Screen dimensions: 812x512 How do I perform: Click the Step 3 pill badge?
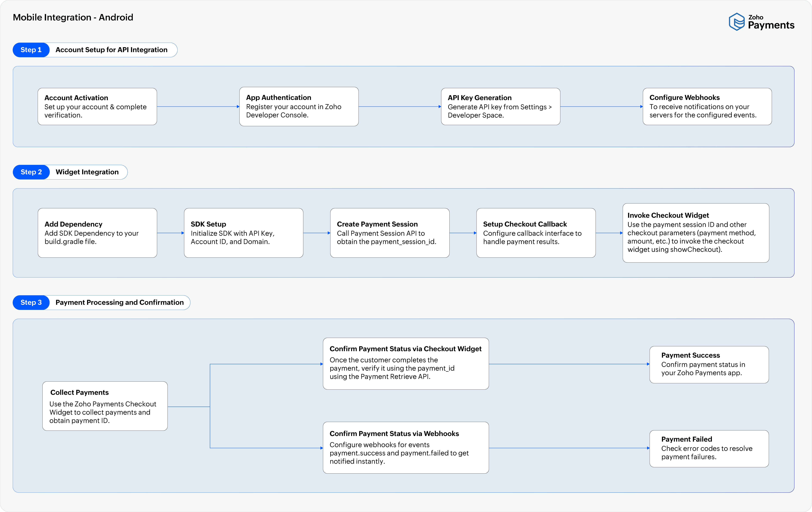tap(31, 302)
